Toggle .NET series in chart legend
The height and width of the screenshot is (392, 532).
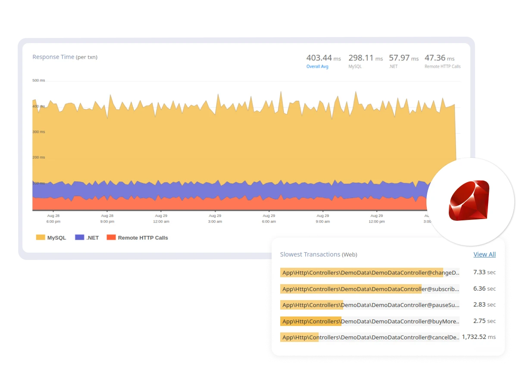coord(87,238)
